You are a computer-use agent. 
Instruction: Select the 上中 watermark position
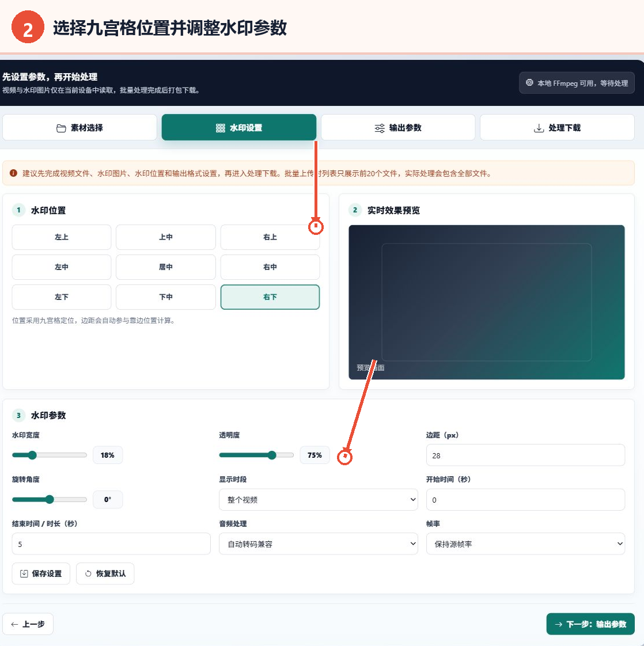pos(166,237)
